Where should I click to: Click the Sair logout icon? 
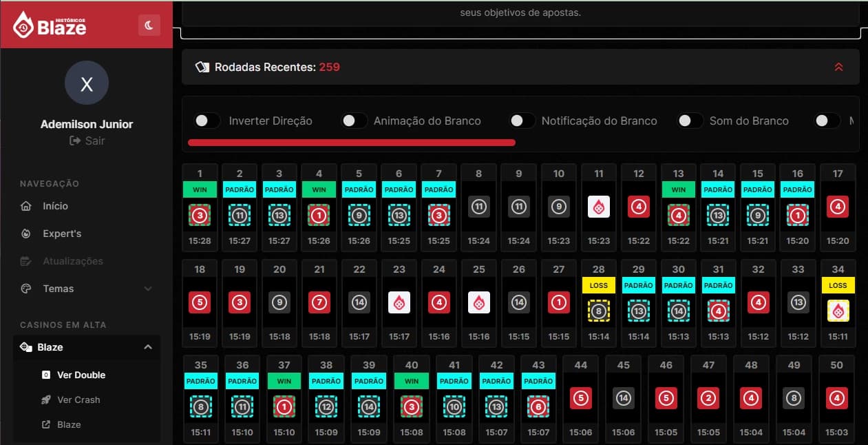tap(75, 141)
